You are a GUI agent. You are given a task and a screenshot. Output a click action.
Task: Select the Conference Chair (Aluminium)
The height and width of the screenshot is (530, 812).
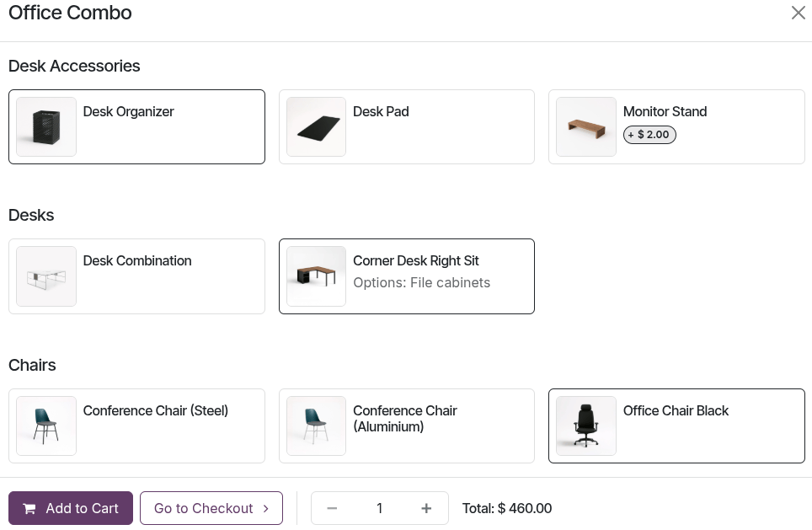(x=407, y=426)
